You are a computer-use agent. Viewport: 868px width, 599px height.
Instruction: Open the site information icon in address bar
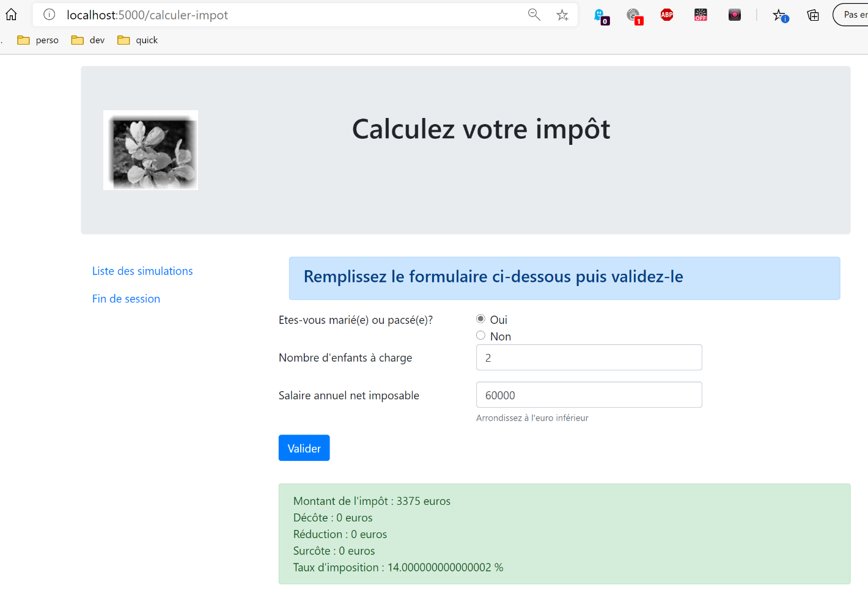click(50, 15)
